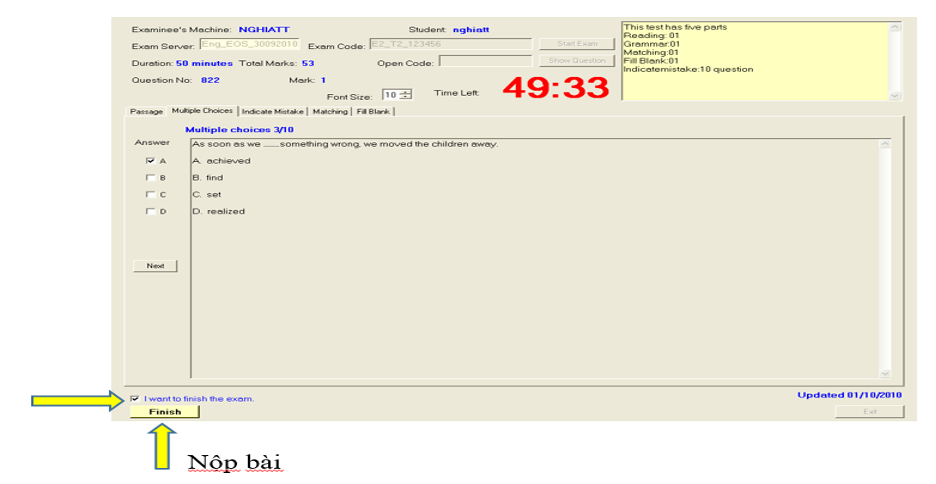Image resolution: width=936 pixels, height=484 pixels.
Task: Open the Indicate Mistake tab
Action: click(x=273, y=111)
